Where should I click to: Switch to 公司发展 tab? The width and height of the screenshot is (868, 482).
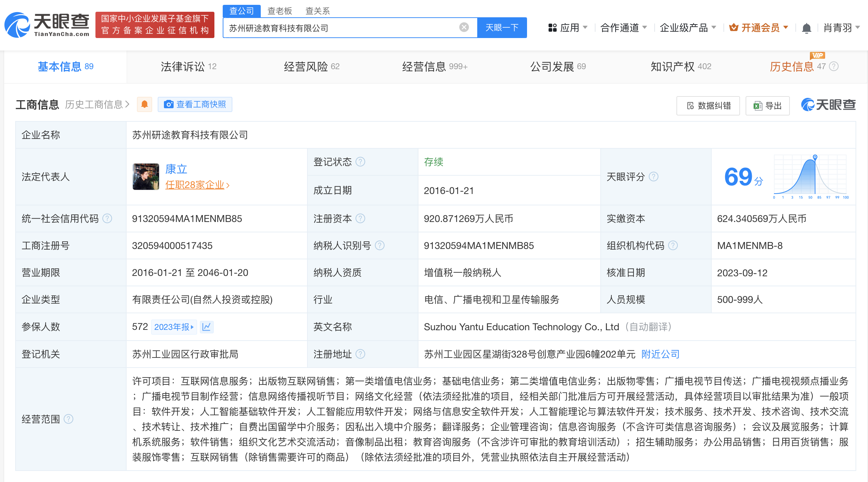point(558,66)
